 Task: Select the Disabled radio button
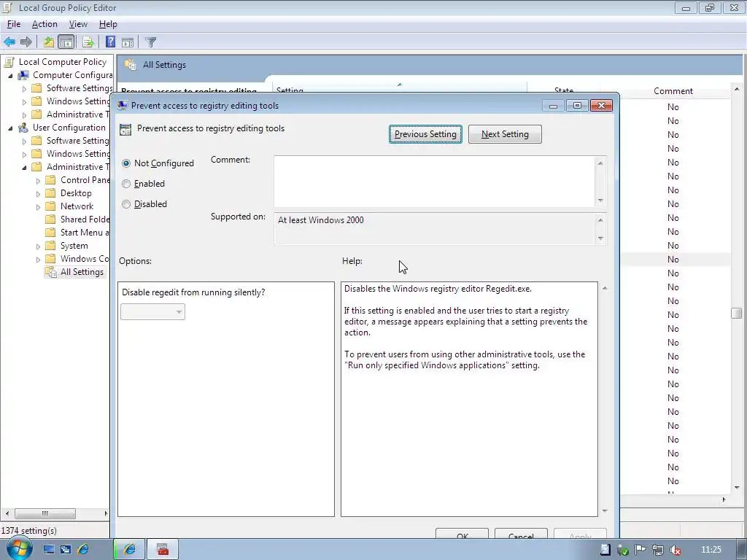126,204
